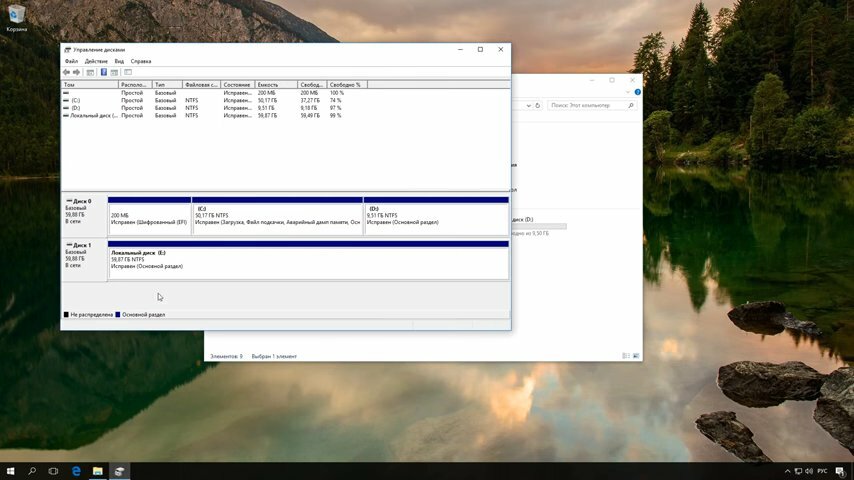Click the Back arrow in Disk Management toolbar
Viewport: 854px width, 480px height.
[x=66, y=72]
